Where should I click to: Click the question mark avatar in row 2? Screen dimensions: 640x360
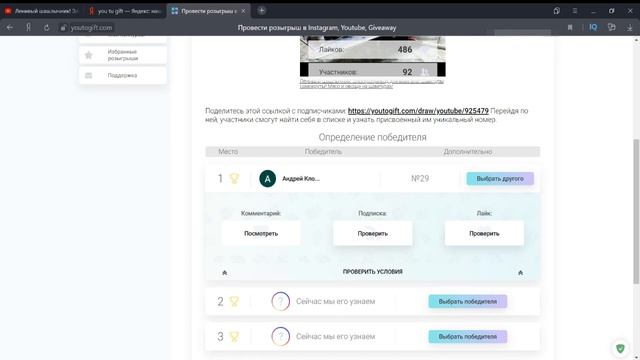point(280,301)
